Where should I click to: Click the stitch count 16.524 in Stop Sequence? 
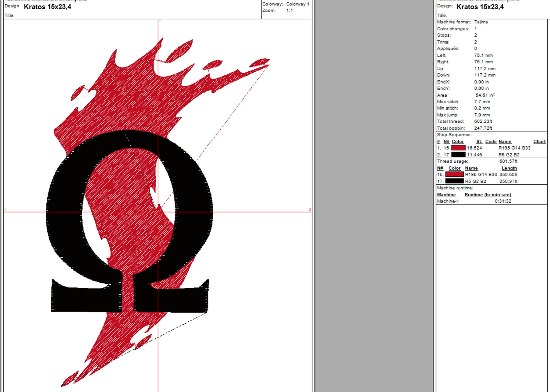[x=475, y=148]
